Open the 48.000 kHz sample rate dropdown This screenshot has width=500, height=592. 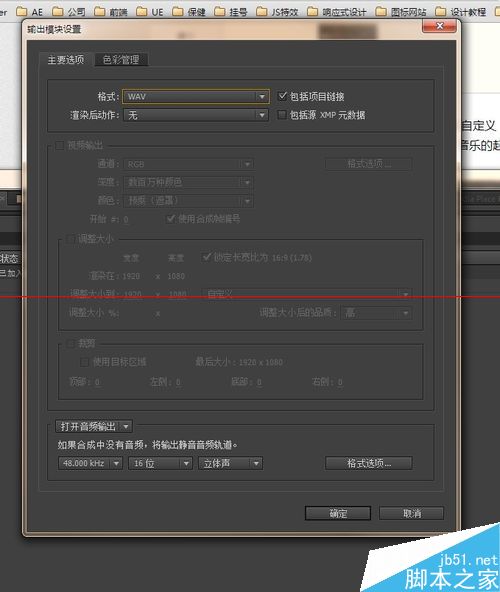pyautogui.click(x=90, y=463)
